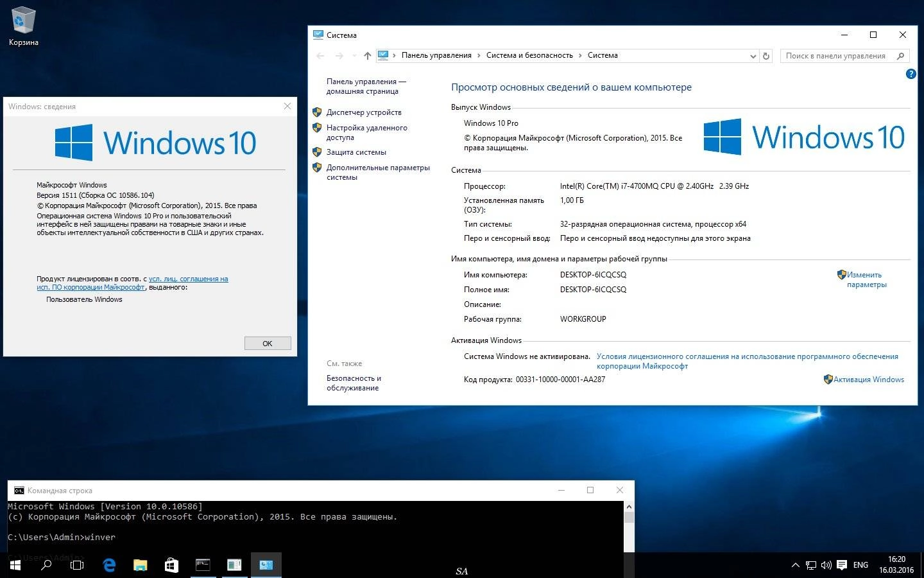Open Настройка удаленного доступа link
The image size is (924, 578).
[366, 132]
